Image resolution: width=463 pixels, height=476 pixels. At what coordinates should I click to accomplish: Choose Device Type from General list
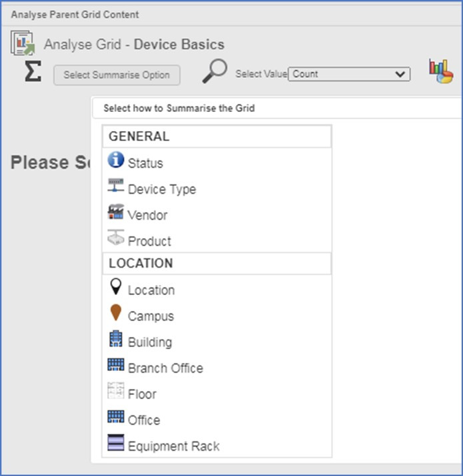[x=162, y=190]
